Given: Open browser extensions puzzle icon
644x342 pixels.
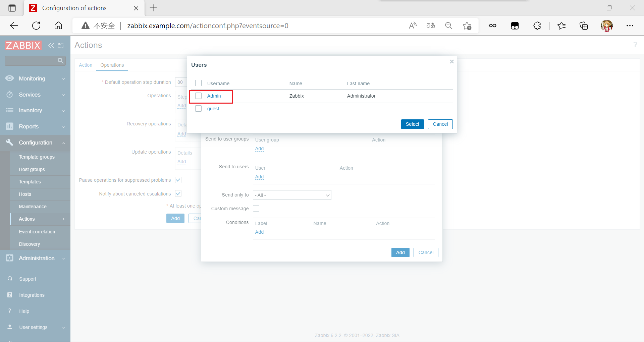Looking at the screenshot, I should coord(537,25).
